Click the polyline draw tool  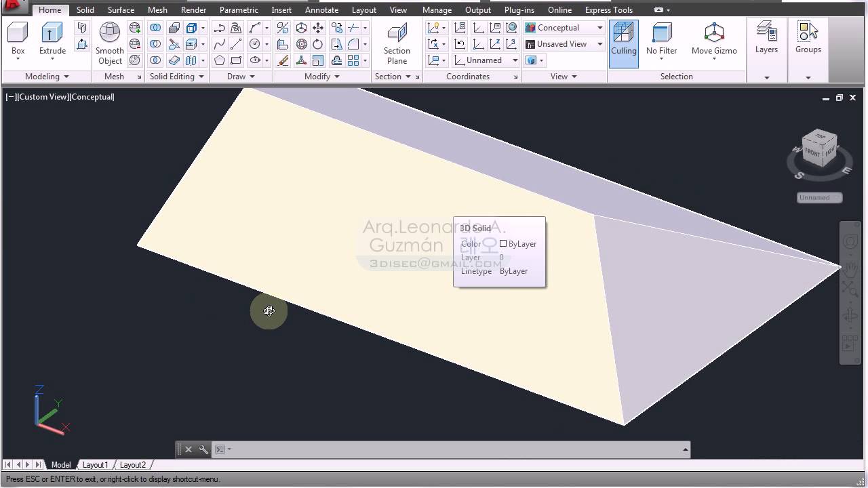click(x=220, y=28)
